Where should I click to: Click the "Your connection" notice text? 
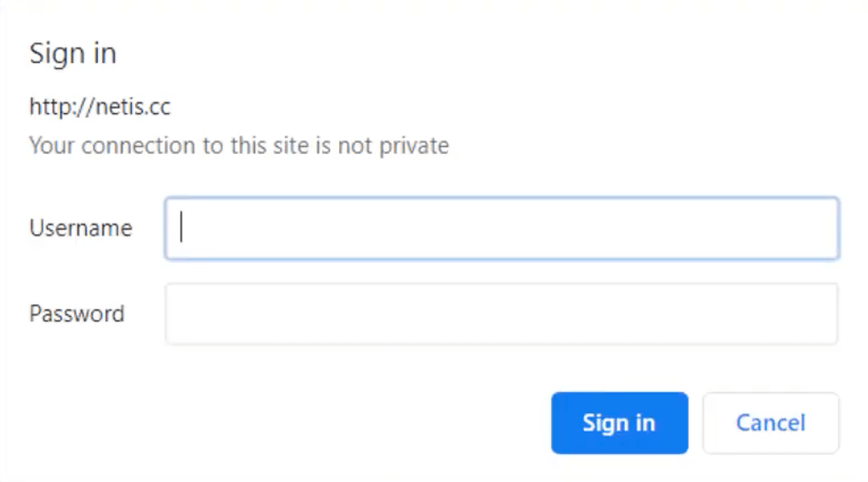click(239, 145)
